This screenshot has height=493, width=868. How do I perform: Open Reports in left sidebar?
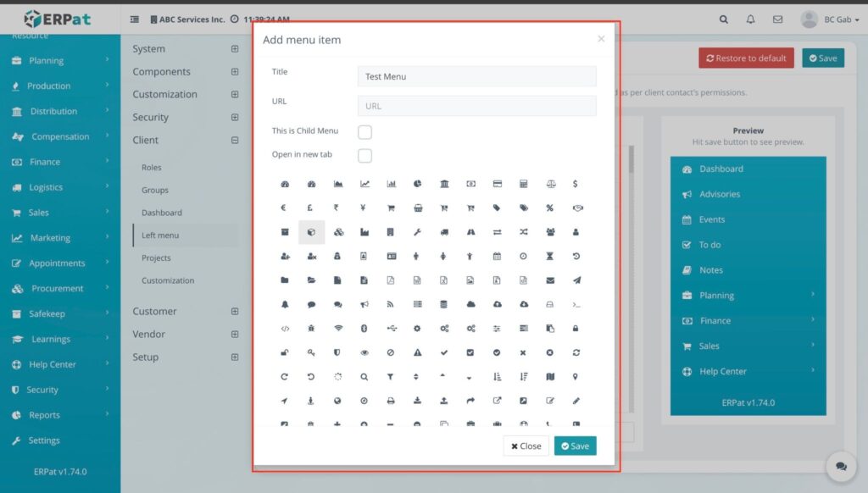tap(60, 415)
